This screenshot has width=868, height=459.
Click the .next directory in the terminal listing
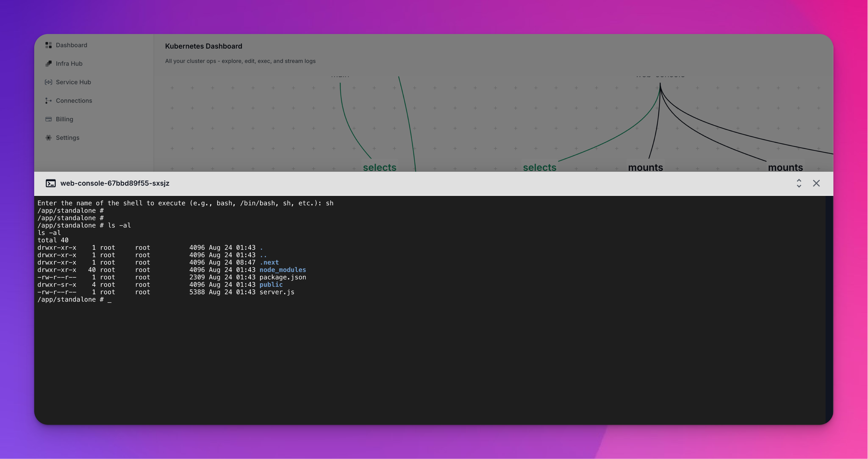tap(269, 263)
